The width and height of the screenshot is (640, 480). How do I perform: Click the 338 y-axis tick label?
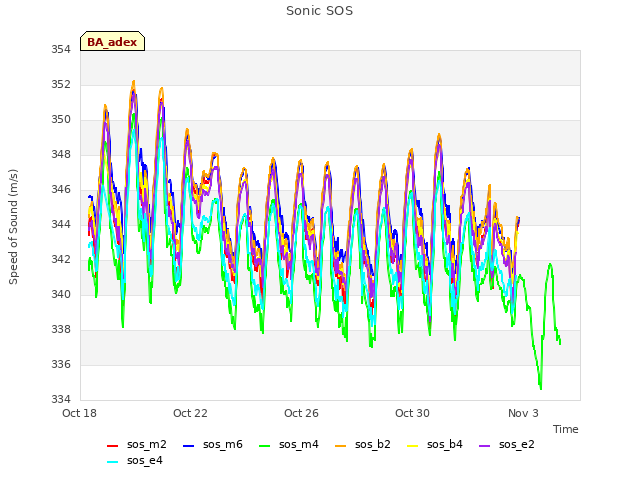tap(61, 329)
